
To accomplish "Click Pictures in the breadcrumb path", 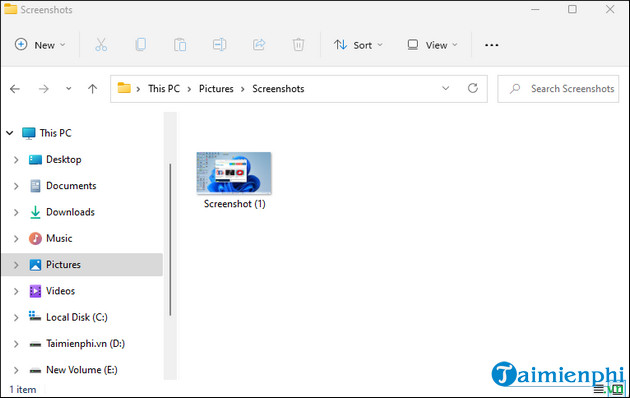I will point(216,88).
